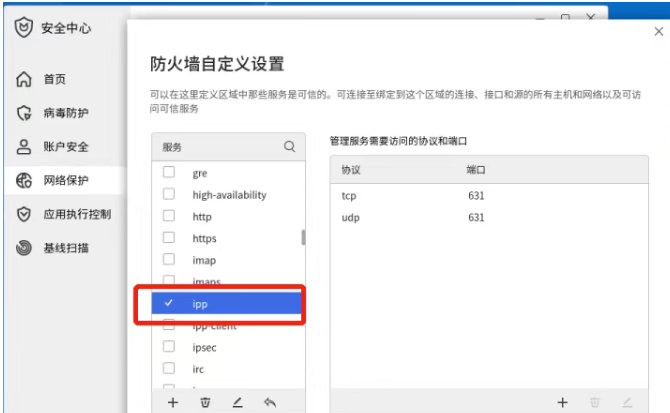The image size is (670, 413).
Task: Enable the gre service checkbox
Action: 169,173
